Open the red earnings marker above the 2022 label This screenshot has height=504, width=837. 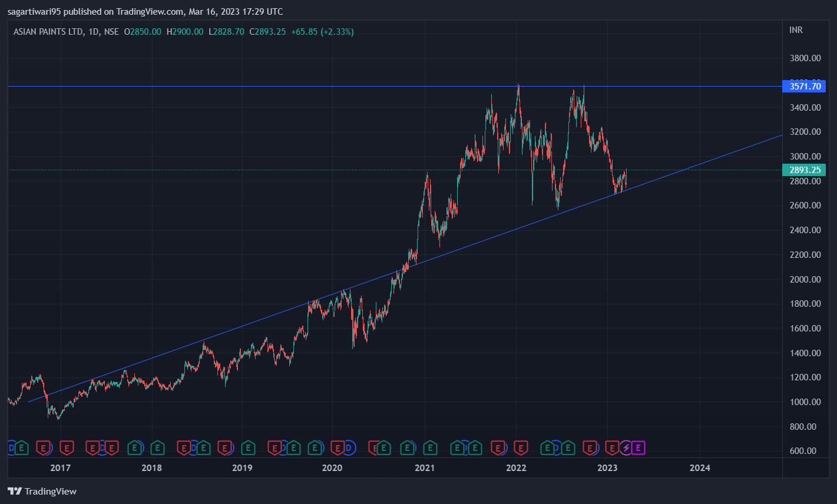tap(521, 448)
